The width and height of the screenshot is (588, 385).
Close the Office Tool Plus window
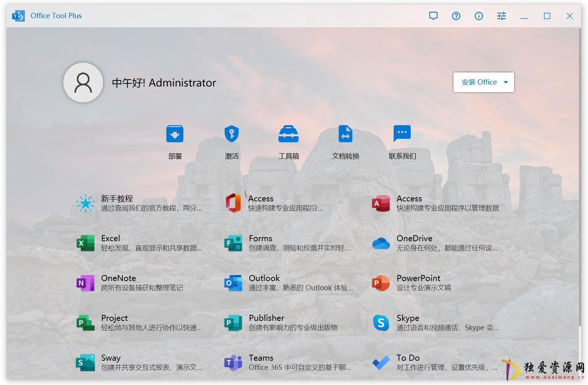tap(570, 16)
